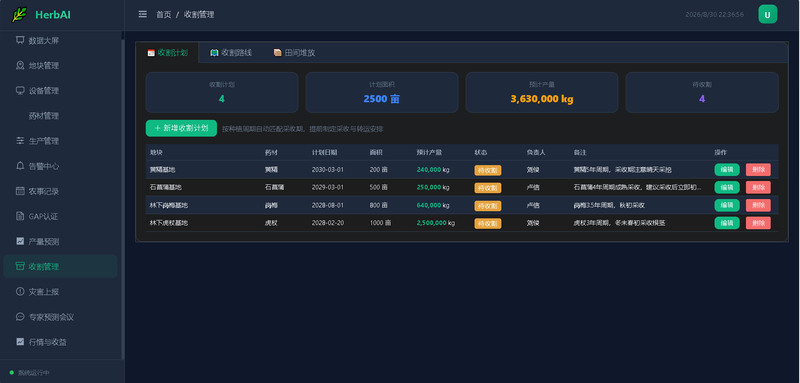Open 生产管理 via its sliders icon

click(20, 141)
